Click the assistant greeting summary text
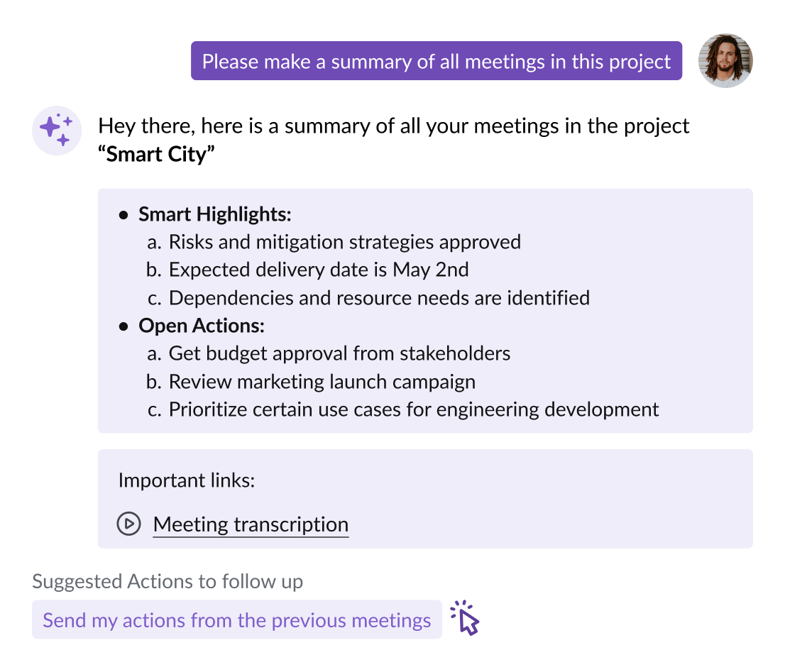Image resolution: width=785 pixels, height=672 pixels. click(393, 126)
